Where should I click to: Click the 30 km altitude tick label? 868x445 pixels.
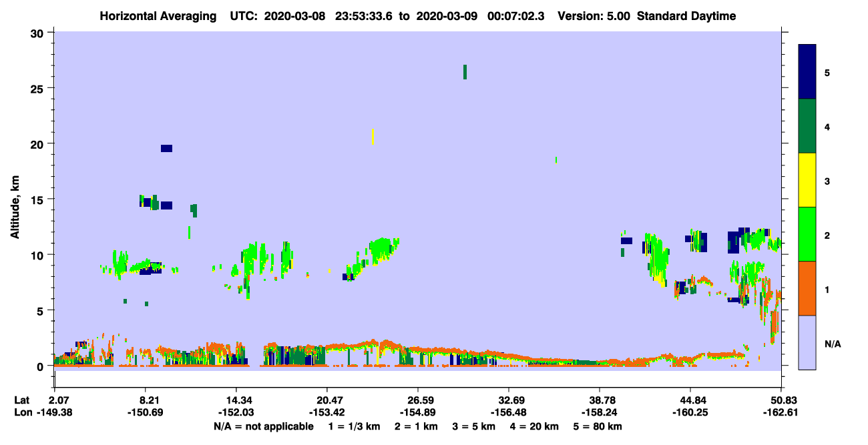point(39,33)
